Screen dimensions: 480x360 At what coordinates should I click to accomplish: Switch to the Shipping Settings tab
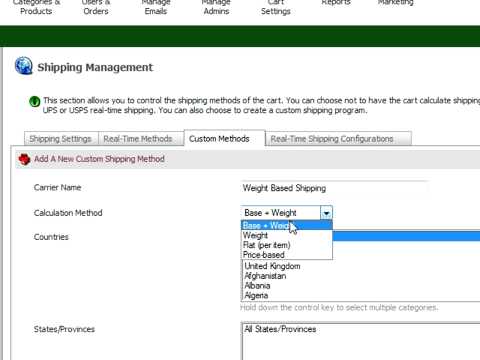(x=61, y=139)
